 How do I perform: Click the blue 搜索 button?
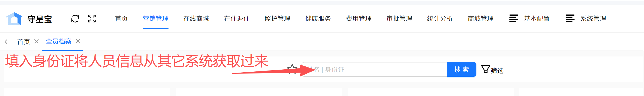[461, 69]
